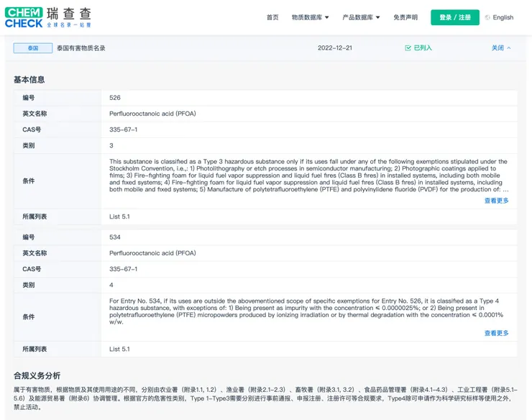The height and width of the screenshot is (420, 532).
Task: Click the 合规义务分析 paragraph text
Action: (x=266, y=398)
